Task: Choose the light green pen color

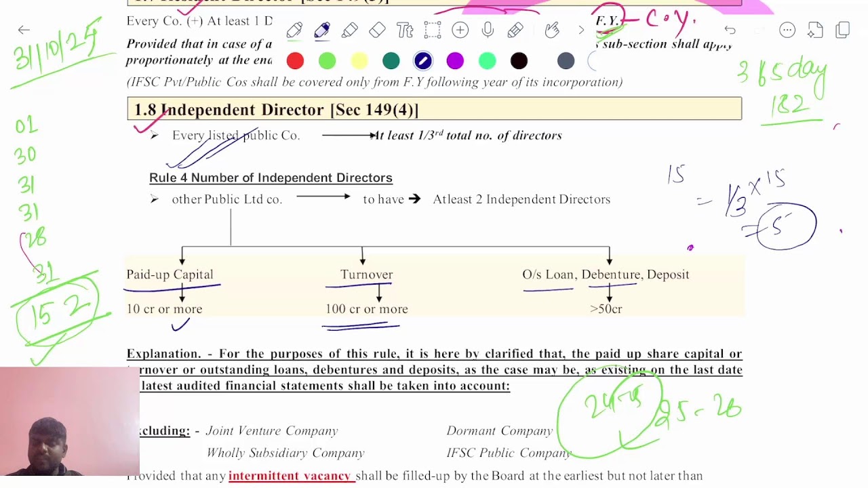Action: (327, 61)
